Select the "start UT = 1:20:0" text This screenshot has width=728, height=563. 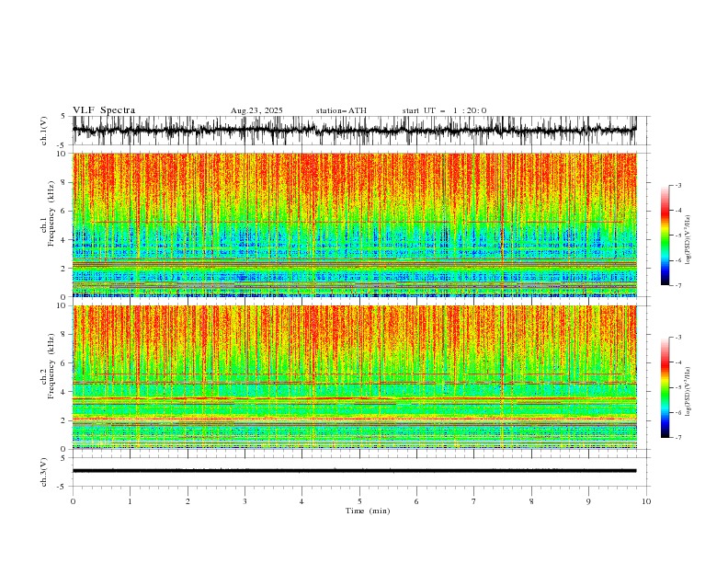pos(444,110)
